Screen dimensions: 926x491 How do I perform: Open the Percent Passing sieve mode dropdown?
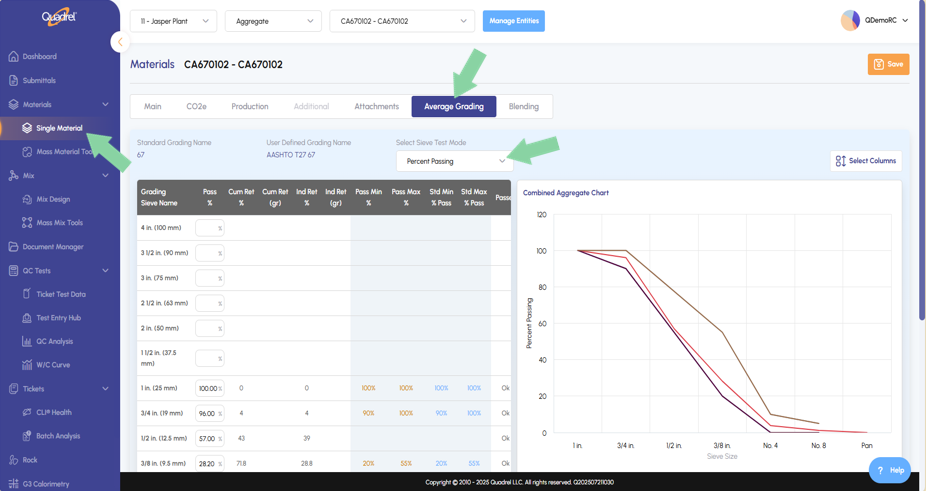pyautogui.click(x=455, y=161)
